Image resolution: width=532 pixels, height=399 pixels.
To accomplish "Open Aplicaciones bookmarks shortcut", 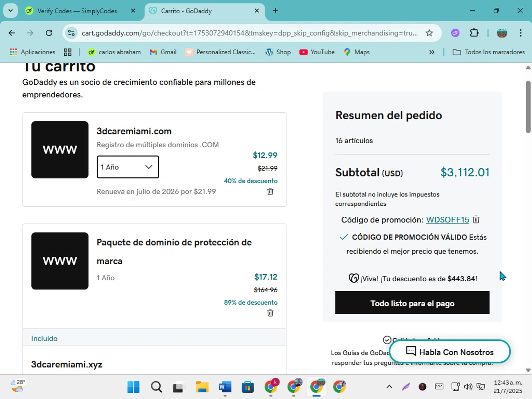I will [33, 52].
